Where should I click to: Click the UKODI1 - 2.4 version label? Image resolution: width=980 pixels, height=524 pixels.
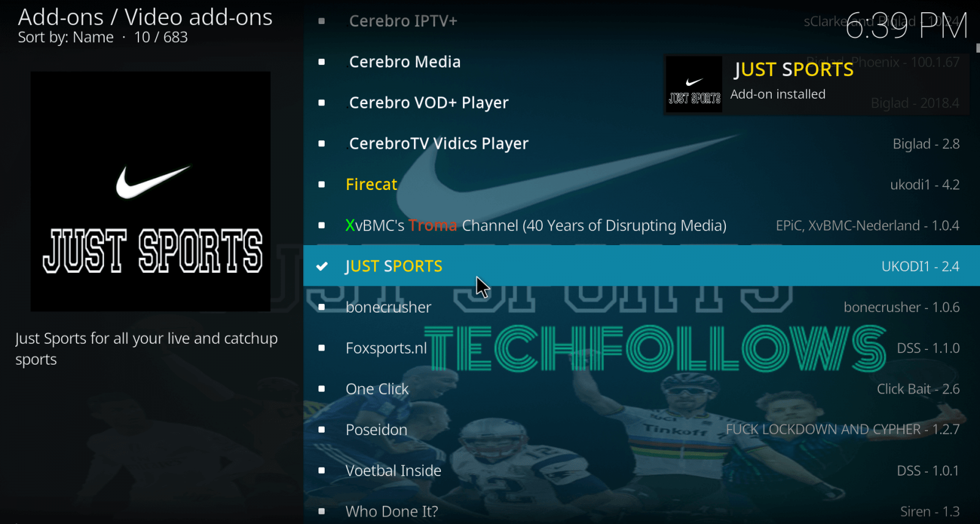pyautogui.click(x=920, y=266)
